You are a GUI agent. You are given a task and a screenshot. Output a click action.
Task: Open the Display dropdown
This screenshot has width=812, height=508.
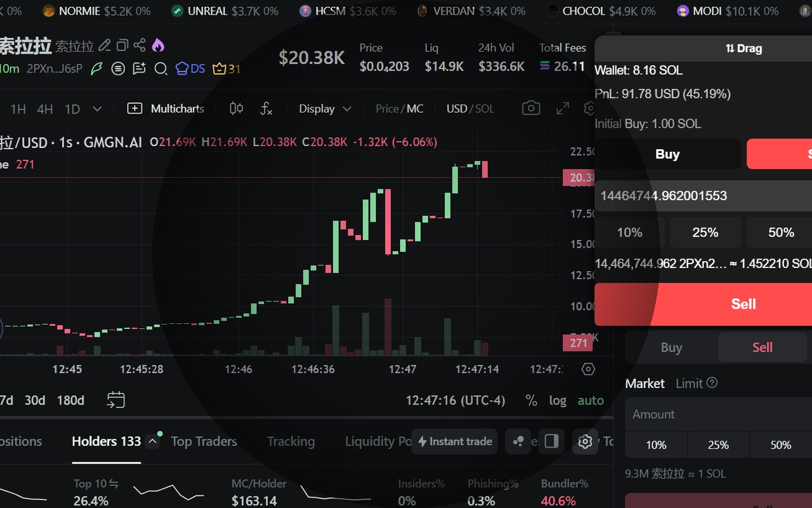click(x=325, y=109)
